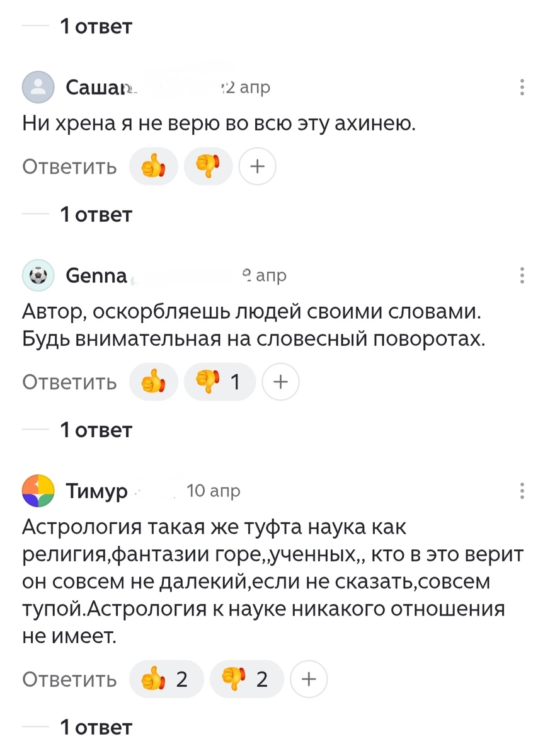Add a reaction with the plus under Сашан's comment
The width and height of the screenshot is (555, 756).
pos(257,166)
